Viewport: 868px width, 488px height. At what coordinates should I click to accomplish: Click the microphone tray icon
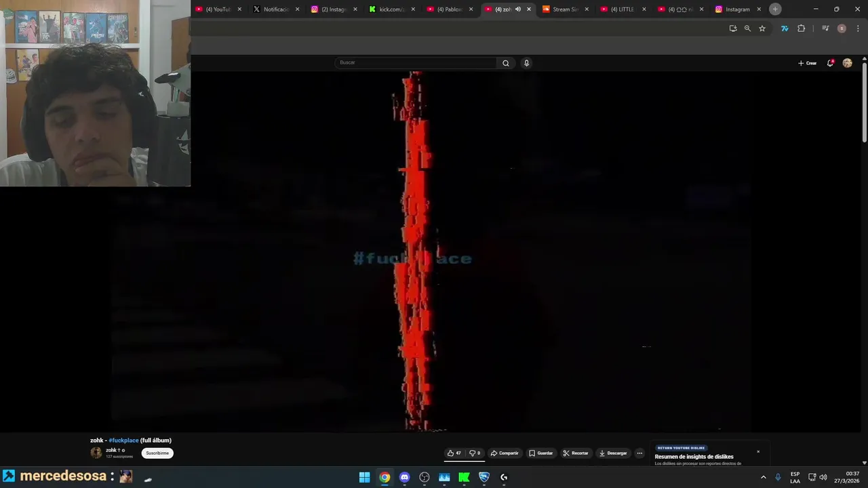click(778, 477)
